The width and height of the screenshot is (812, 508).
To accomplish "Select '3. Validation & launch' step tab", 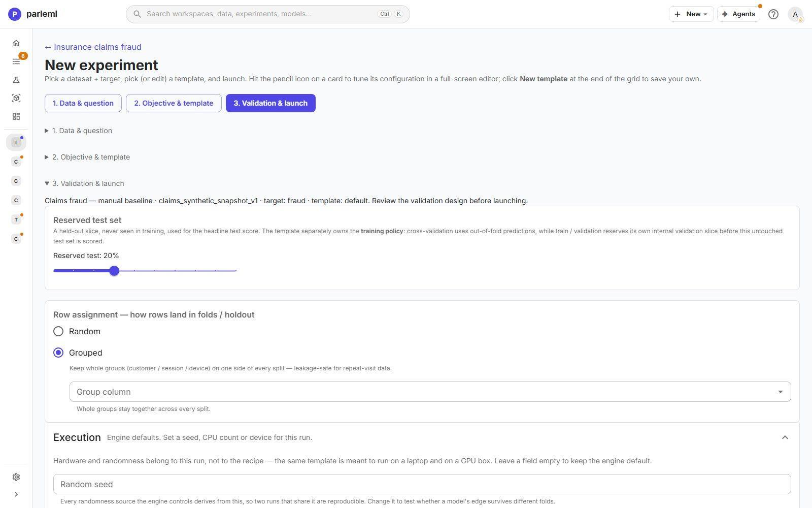I will (x=270, y=103).
